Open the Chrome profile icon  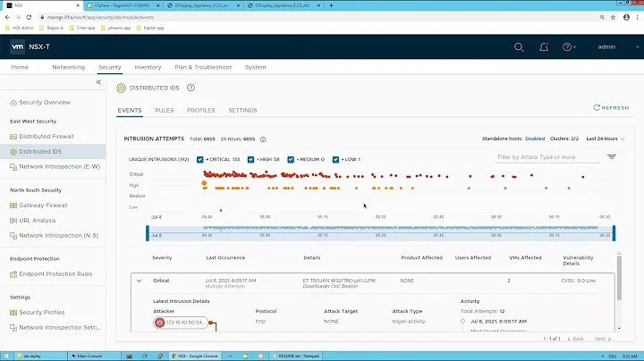pyautogui.click(x=626, y=17)
